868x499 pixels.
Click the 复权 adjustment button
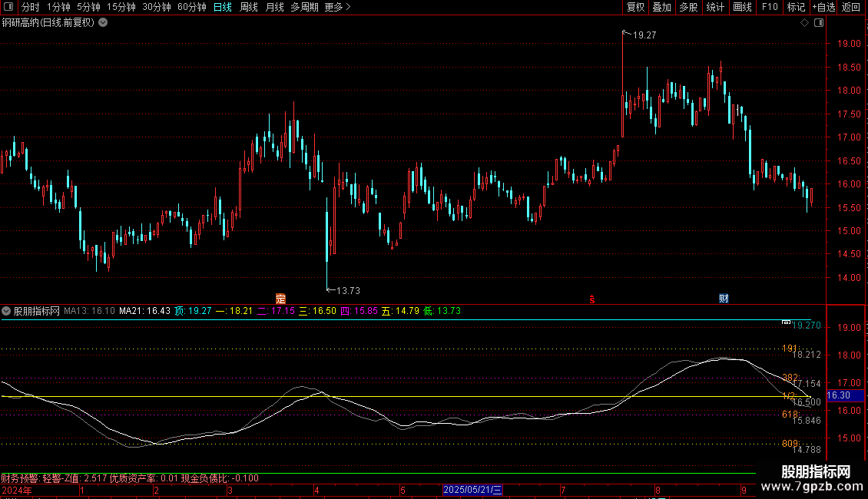click(635, 7)
